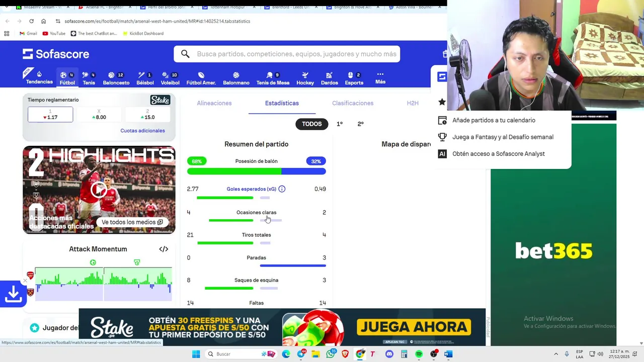The height and width of the screenshot is (362, 644).
Task: Click the bet365 advertisement
Action: [553, 235]
